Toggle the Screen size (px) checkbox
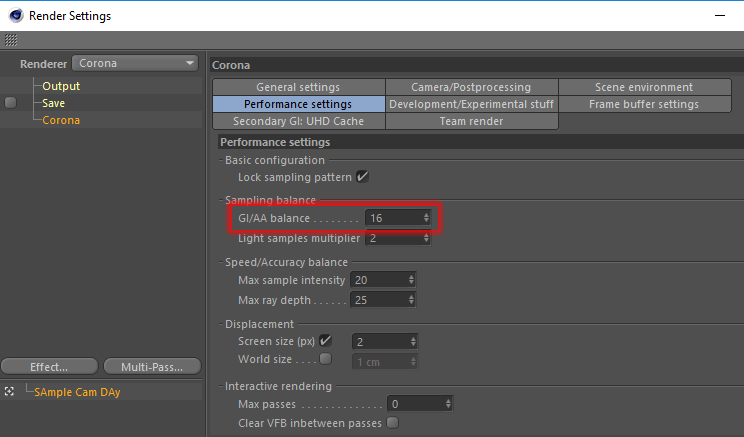744x437 pixels. (326, 340)
